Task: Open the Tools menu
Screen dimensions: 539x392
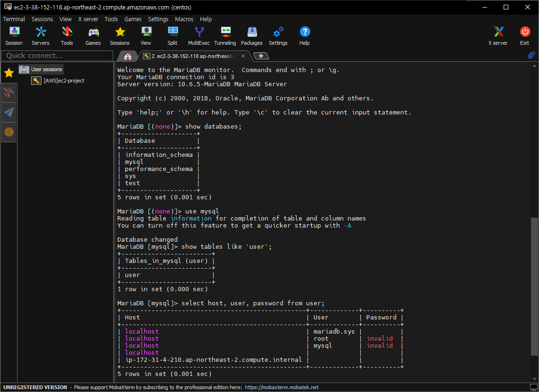Action: (111, 19)
